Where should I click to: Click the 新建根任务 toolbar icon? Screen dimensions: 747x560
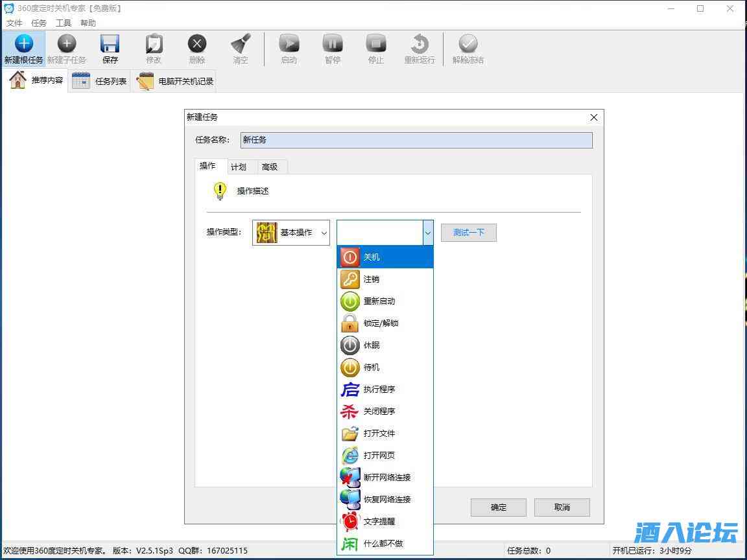[23, 49]
